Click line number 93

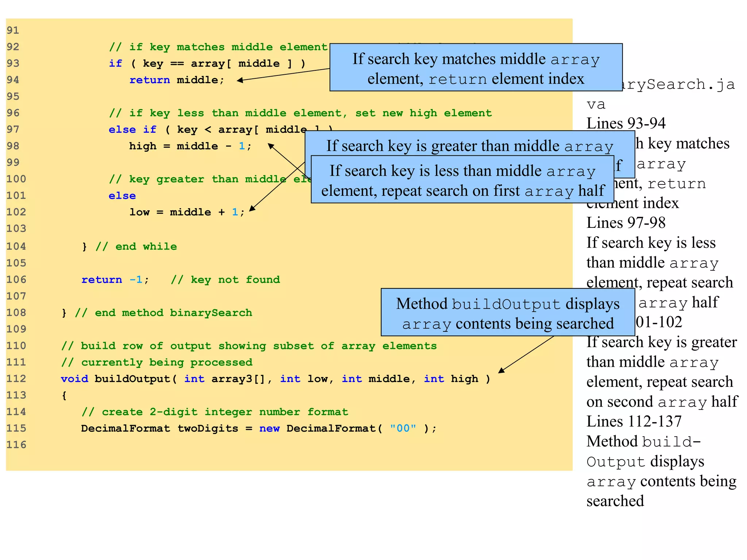(x=13, y=63)
